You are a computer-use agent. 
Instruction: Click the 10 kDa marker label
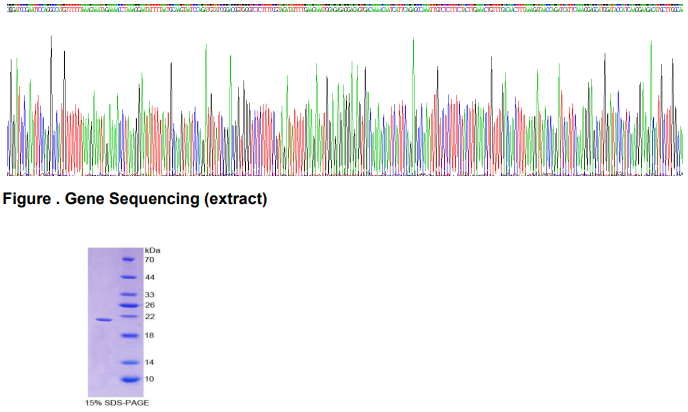[150, 379]
